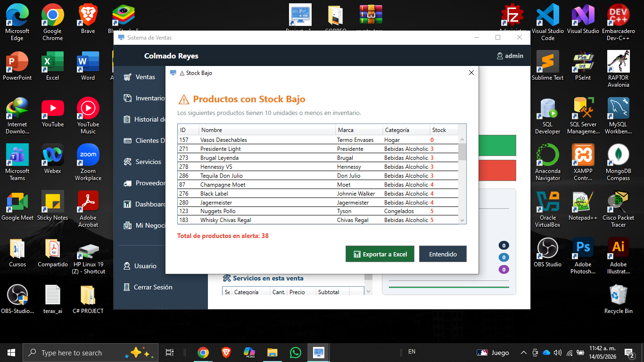Select the Tequila Don Julio row
This screenshot has height=362, width=644.
(318, 176)
